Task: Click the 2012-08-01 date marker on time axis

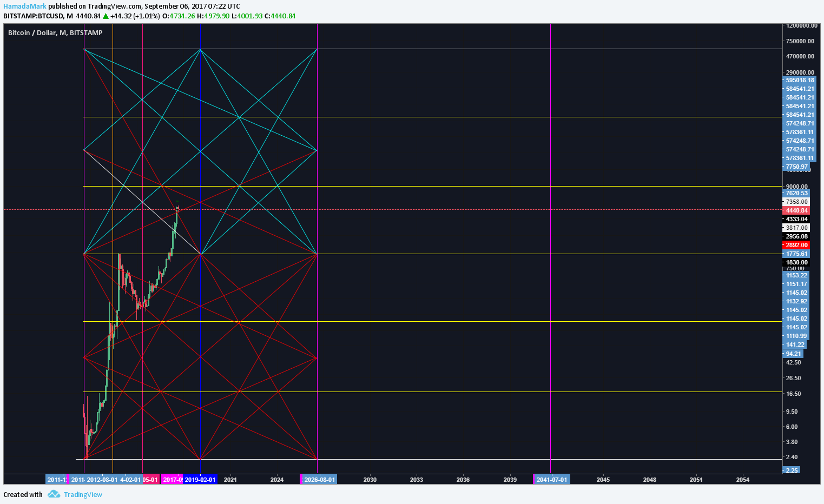Action: pyautogui.click(x=102, y=480)
